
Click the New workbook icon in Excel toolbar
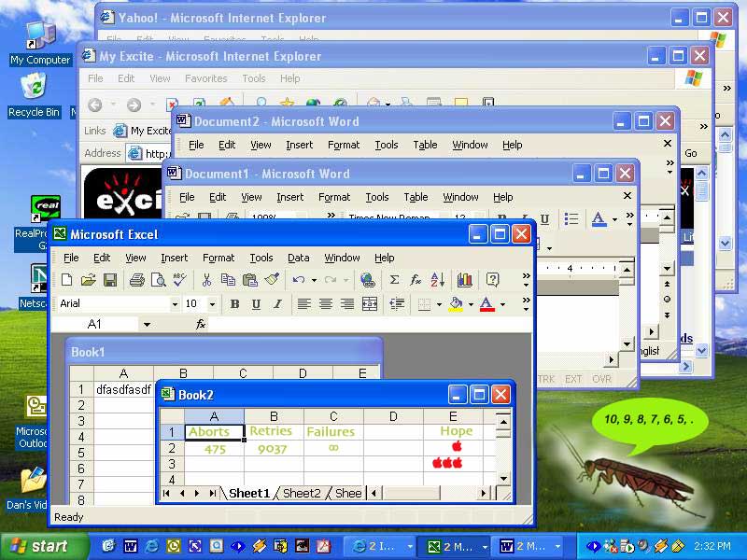pos(66,280)
